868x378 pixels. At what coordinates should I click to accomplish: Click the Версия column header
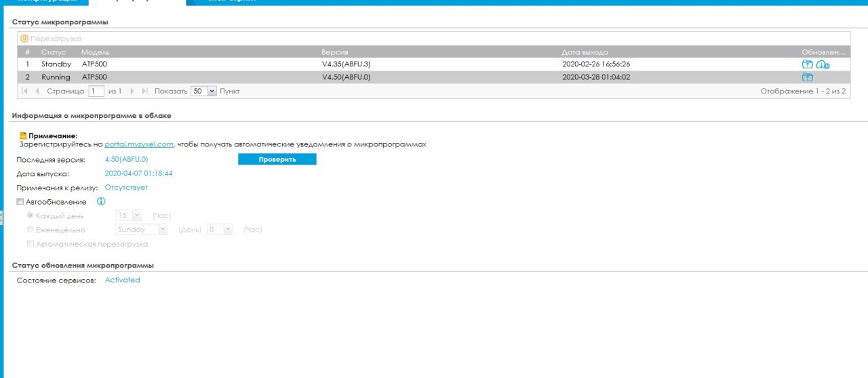pyautogui.click(x=335, y=52)
